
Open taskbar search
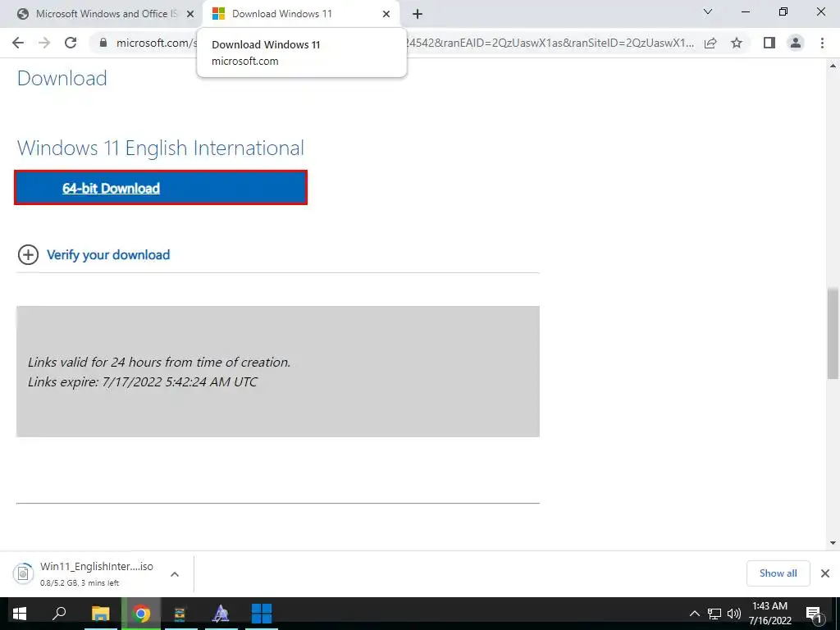[59, 614]
